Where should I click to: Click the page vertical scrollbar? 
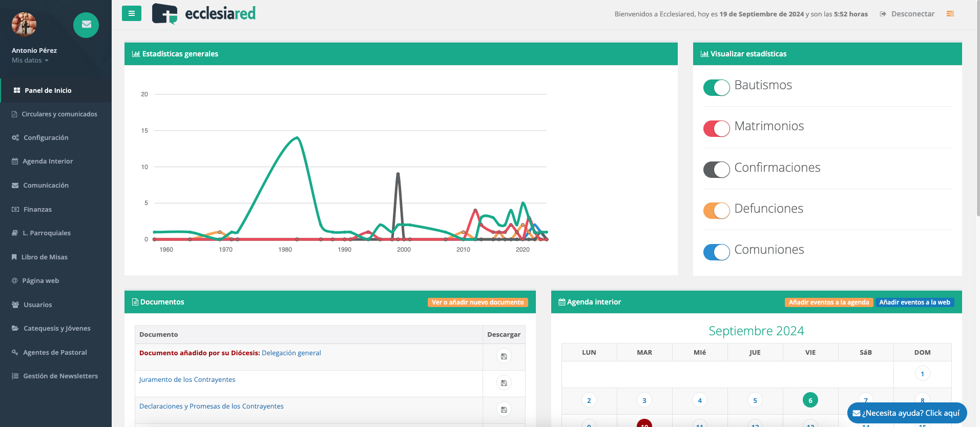(x=977, y=108)
